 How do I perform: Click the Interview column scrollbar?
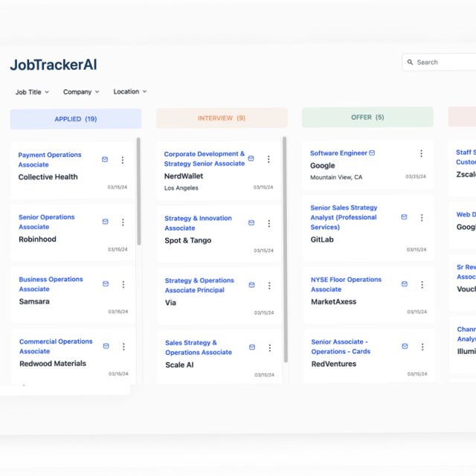(285, 250)
